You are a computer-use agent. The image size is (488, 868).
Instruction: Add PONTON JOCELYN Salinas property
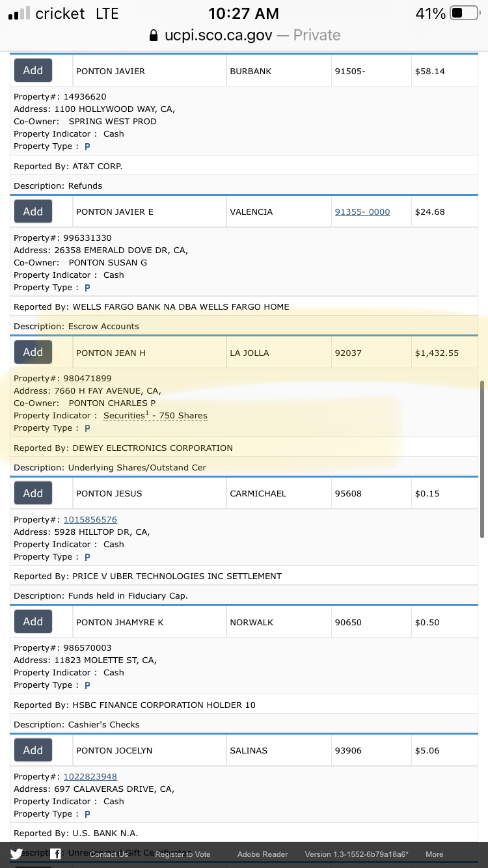(x=33, y=750)
